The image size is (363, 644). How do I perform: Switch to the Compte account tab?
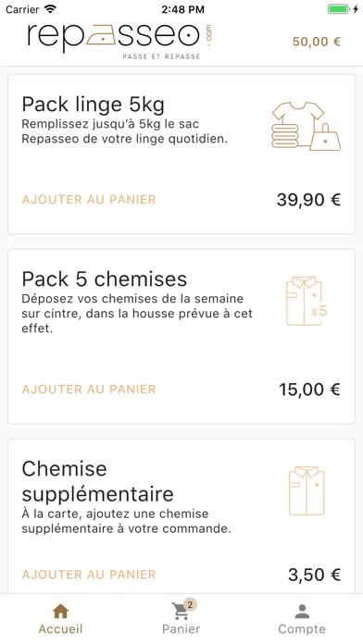click(302, 619)
